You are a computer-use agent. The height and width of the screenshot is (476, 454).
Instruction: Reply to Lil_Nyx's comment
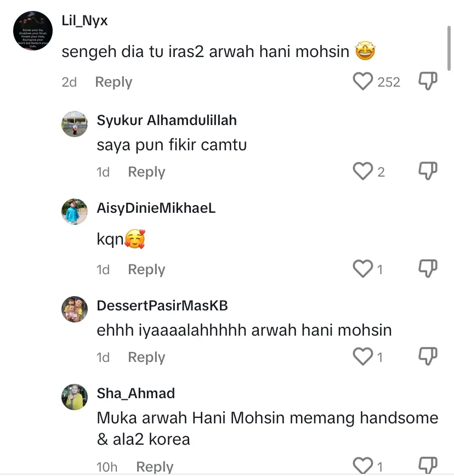(x=113, y=82)
